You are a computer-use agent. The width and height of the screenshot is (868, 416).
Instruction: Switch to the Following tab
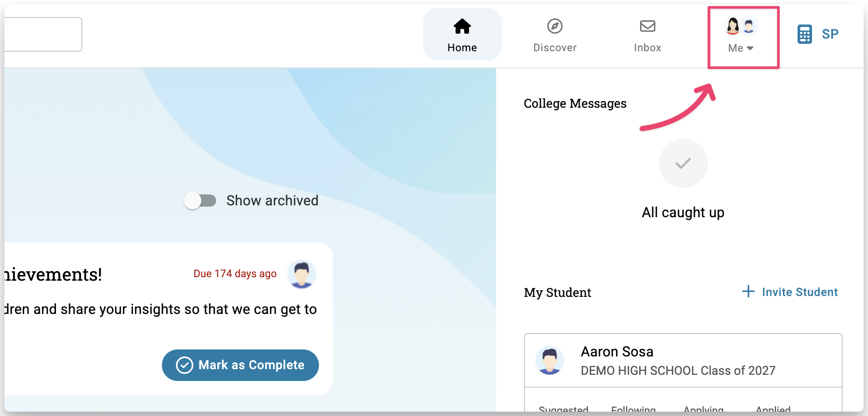tap(633, 410)
